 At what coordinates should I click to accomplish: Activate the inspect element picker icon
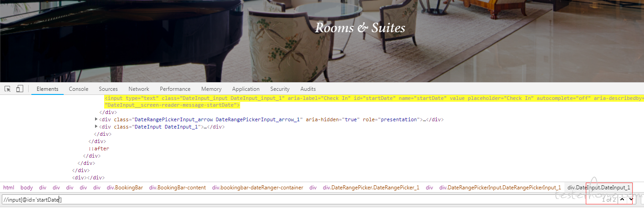coord(8,89)
